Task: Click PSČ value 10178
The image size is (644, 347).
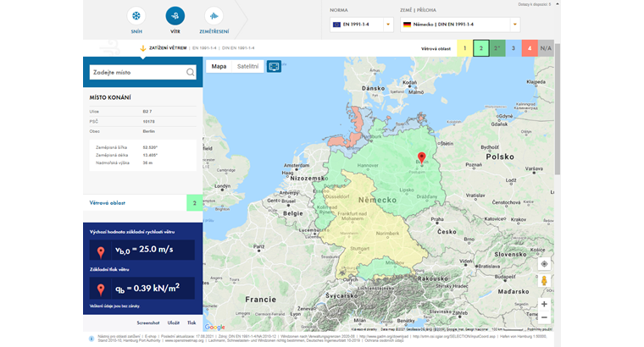Action: point(148,121)
